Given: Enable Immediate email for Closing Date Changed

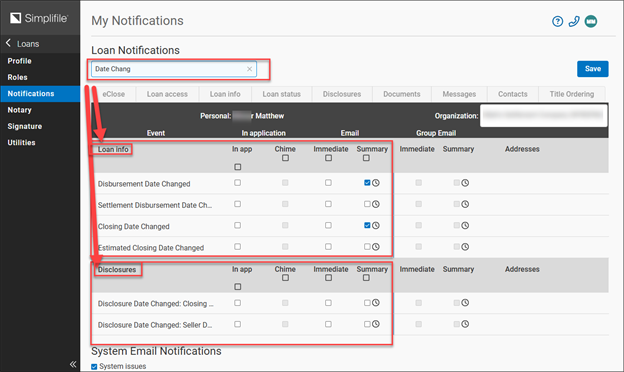Looking at the screenshot, I should 328,225.
